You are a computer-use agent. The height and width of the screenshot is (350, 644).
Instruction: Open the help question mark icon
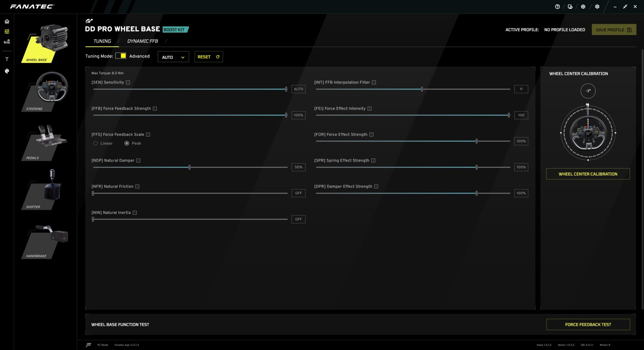[557, 7]
